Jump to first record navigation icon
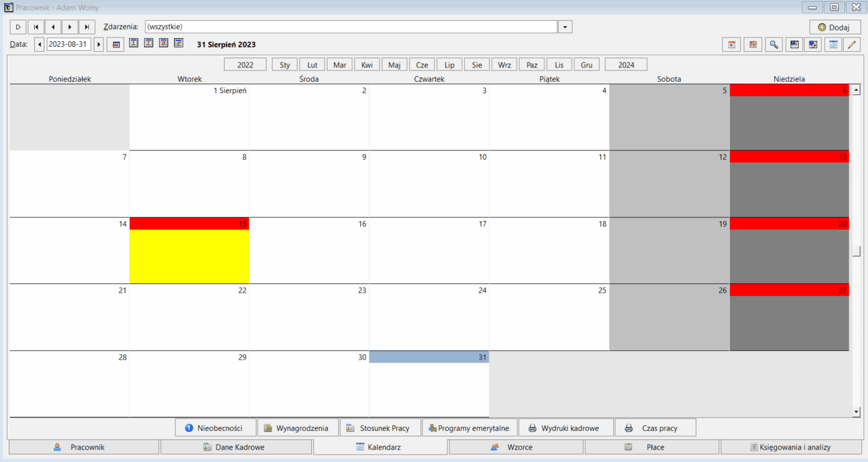This screenshot has height=462, width=868. pos(36,27)
